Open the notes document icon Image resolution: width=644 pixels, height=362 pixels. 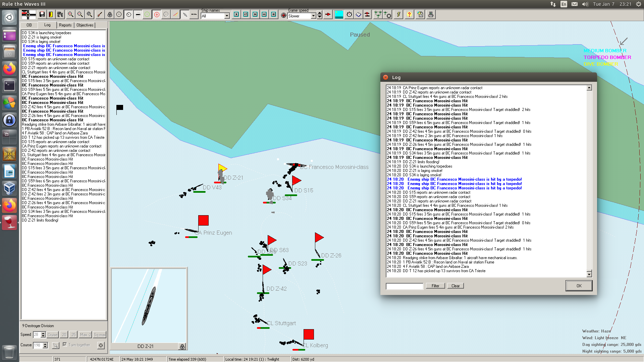click(x=421, y=14)
